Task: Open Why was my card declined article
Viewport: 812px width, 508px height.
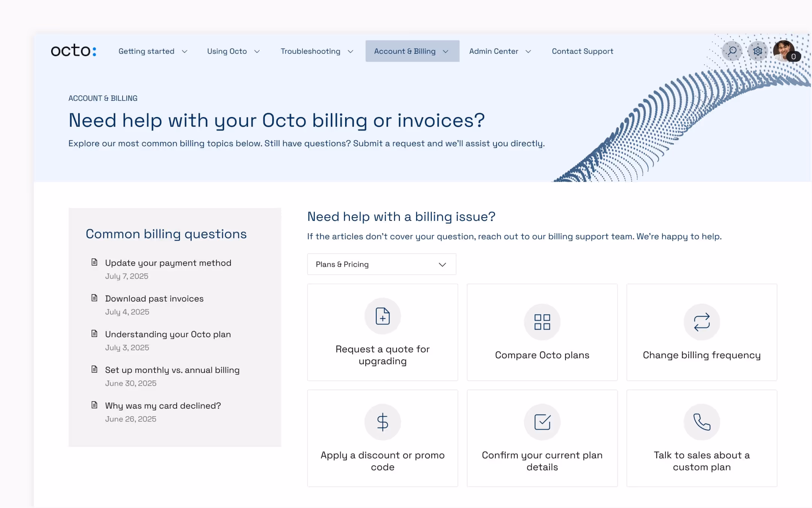Action: 163,406
